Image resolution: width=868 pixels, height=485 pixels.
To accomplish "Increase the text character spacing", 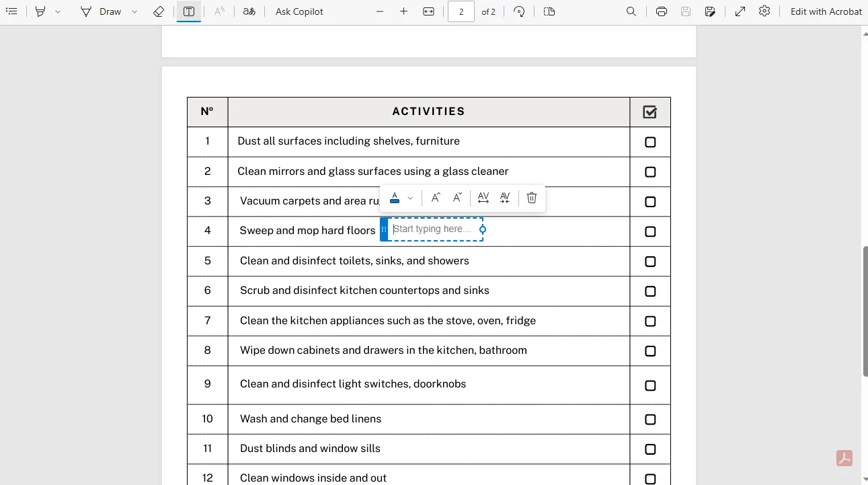I will click(x=483, y=198).
